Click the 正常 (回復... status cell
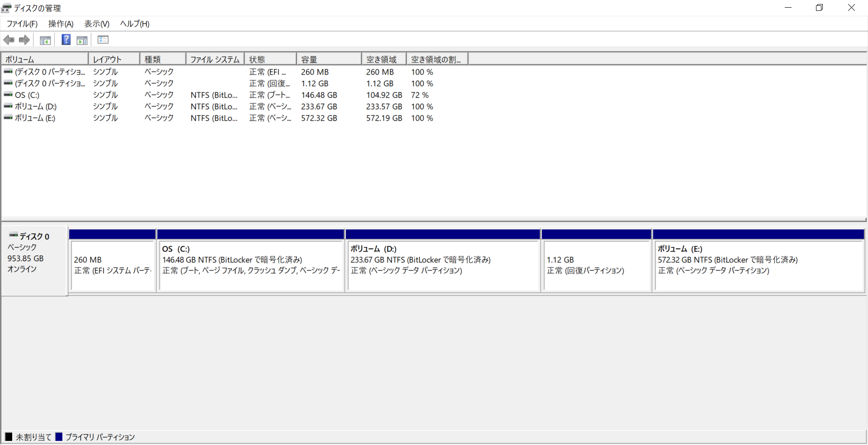 pos(270,84)
